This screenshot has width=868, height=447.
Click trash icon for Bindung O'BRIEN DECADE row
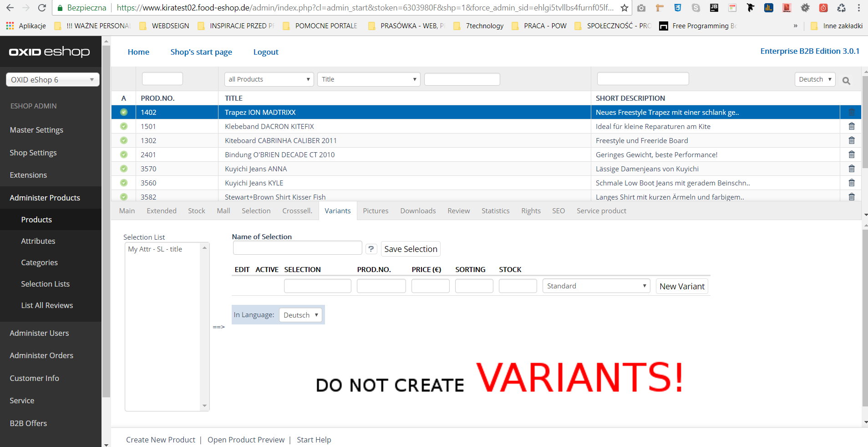point(851,154)
